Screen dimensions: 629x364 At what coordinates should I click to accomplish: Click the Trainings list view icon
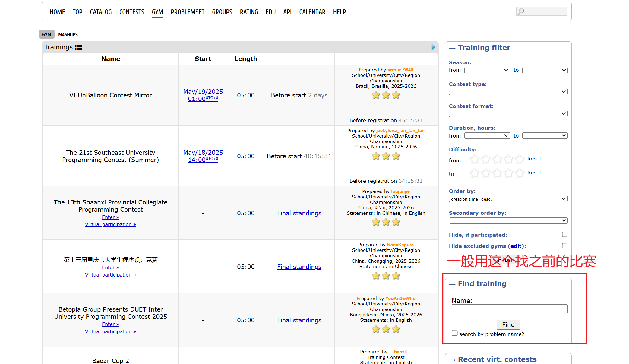click(x=78, y=48)
